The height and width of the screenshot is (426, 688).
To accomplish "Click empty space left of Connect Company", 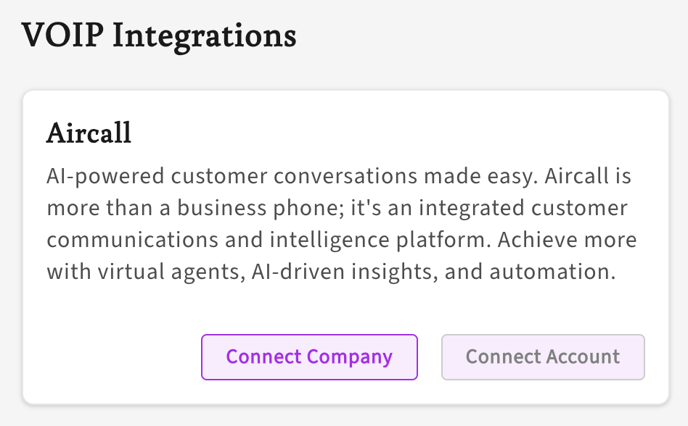I will coord(110,357).
